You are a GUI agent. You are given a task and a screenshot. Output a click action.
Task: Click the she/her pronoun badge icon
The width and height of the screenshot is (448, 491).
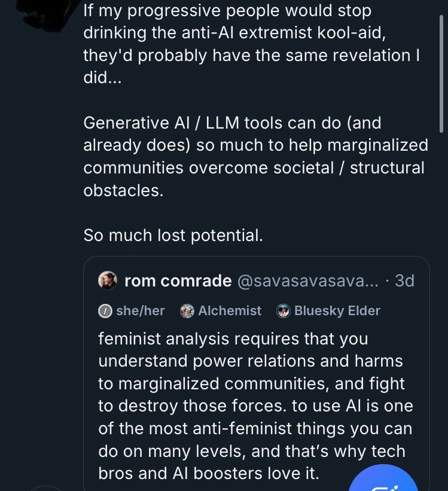point(105,310)
